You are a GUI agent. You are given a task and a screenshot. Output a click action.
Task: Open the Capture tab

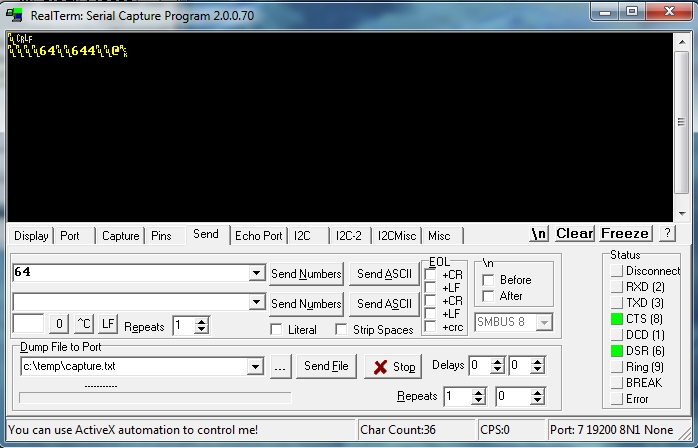click(x=120, y=236)
